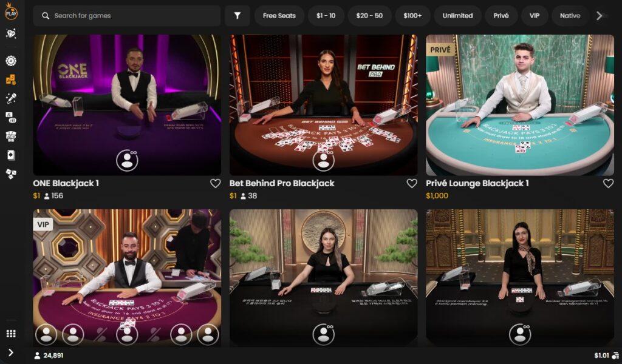
Task: Favorite ONE Blackjack 1 with heart
Action: [x=216, y=183]
